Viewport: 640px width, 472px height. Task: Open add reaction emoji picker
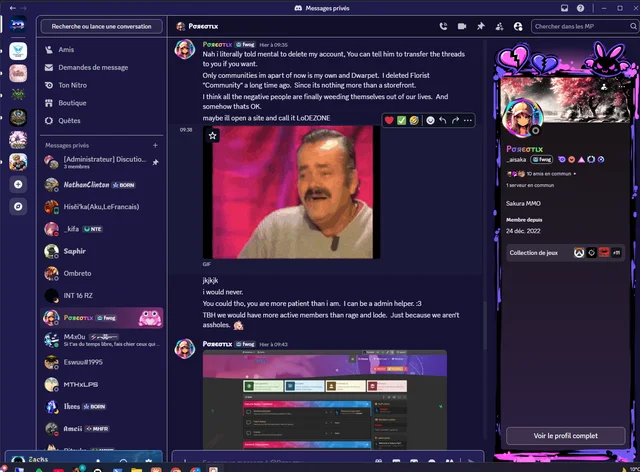pos(430,120)
